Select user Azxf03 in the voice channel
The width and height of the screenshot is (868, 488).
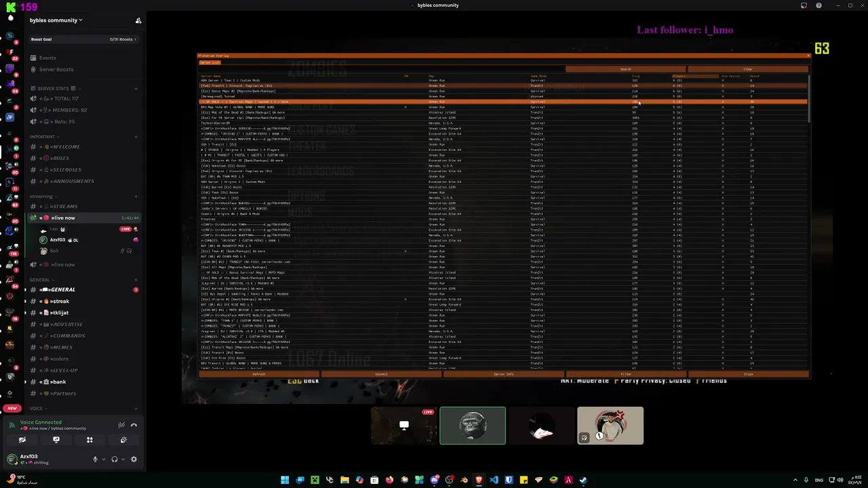click(88, 240)
